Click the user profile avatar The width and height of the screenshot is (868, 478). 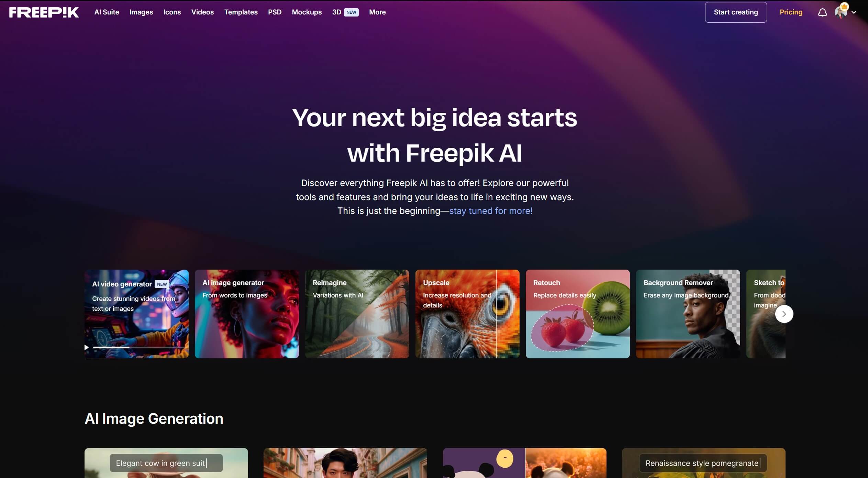[841, 12]
